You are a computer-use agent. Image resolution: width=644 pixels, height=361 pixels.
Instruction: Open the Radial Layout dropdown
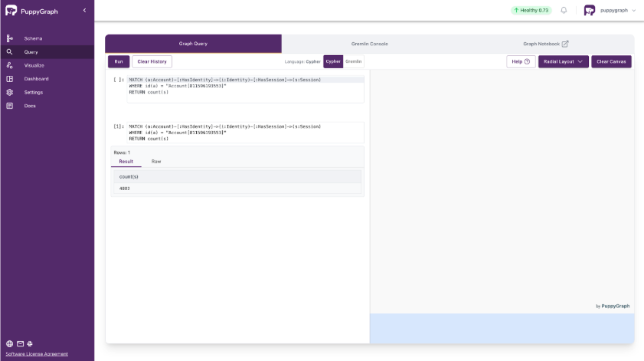pyautogui.click(x=563, y=61)
